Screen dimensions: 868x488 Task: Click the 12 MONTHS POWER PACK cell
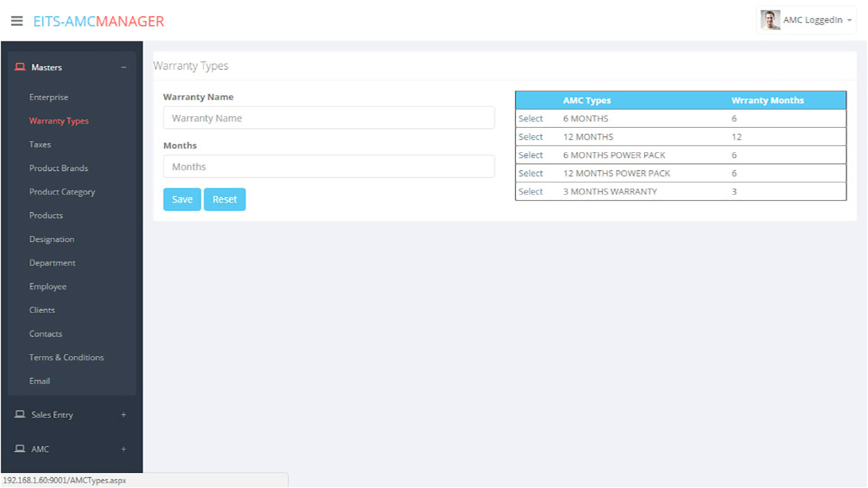pos(616,174)
